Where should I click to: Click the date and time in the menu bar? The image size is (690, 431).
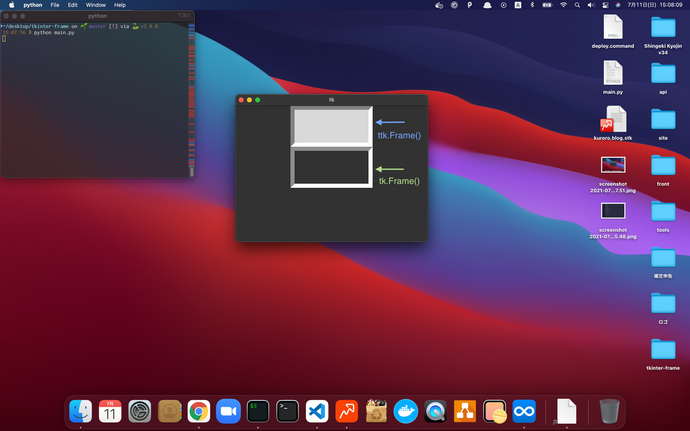(x=655, y=5)
